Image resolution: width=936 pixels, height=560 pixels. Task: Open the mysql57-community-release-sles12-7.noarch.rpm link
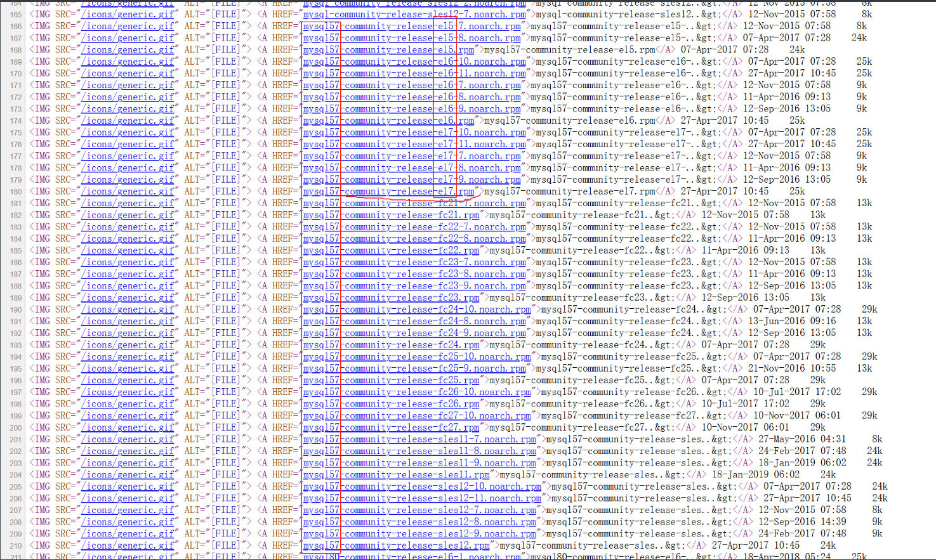point(419,510)
